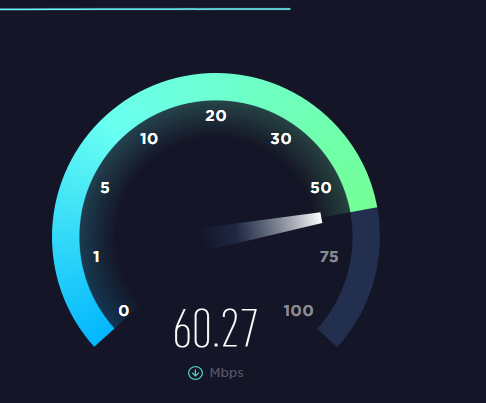Click the 30 mark on the gauge

pos(281,139)
